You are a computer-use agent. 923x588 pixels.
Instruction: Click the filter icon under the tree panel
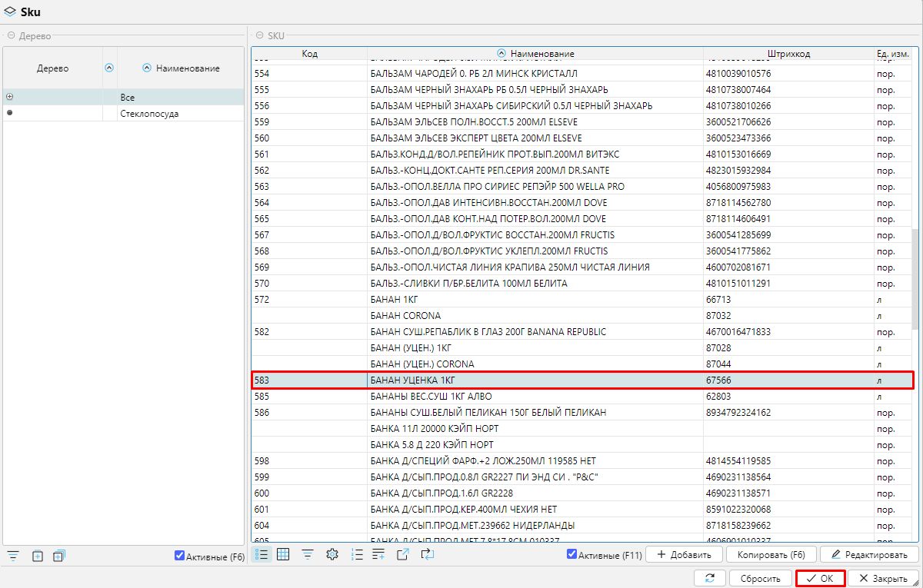pos(13,556)
